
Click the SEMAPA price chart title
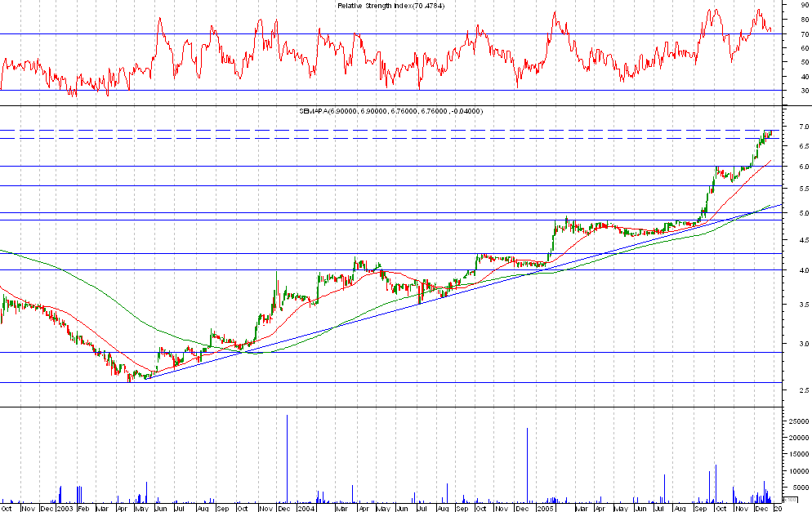[391, 110]
